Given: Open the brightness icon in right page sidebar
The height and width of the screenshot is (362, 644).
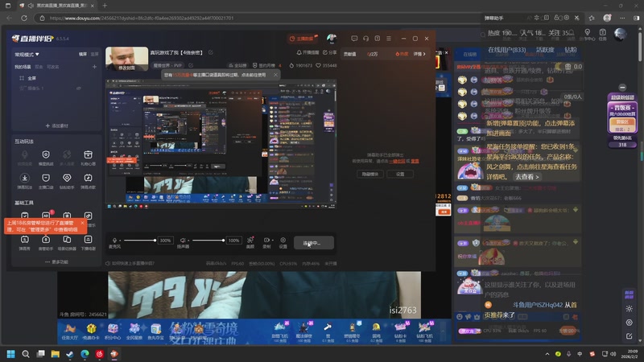Looking at the screenshot, I should (x=629, y=309).
